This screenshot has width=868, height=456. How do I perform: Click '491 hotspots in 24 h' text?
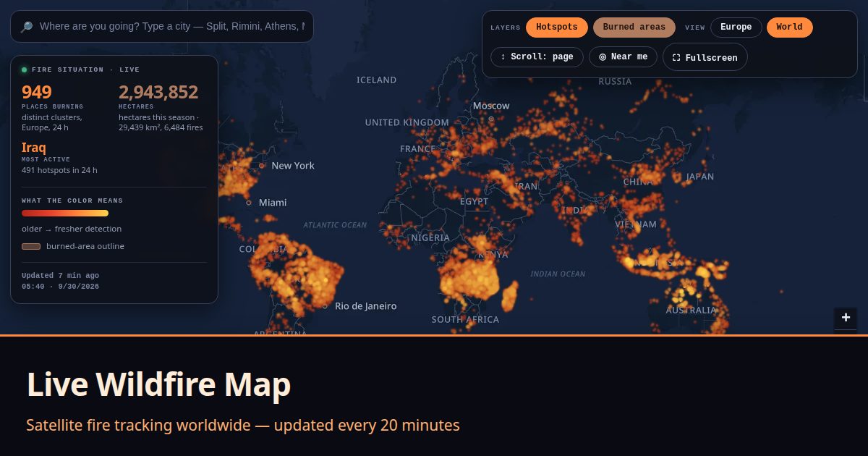pyautogui.click(x=59, y=170)
